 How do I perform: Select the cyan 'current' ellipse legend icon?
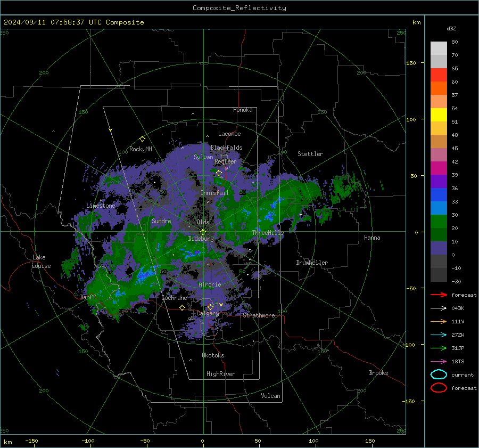point(439,374)
